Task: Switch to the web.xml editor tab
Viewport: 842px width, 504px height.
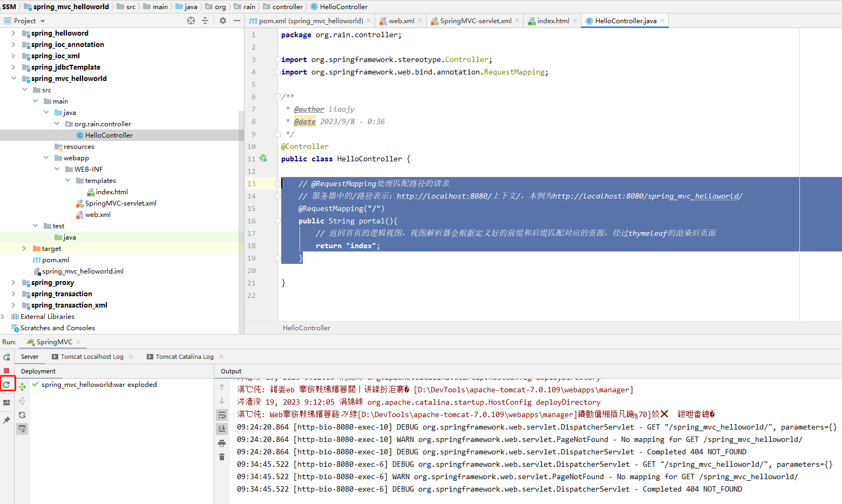Action: click(x=402, y=21)
